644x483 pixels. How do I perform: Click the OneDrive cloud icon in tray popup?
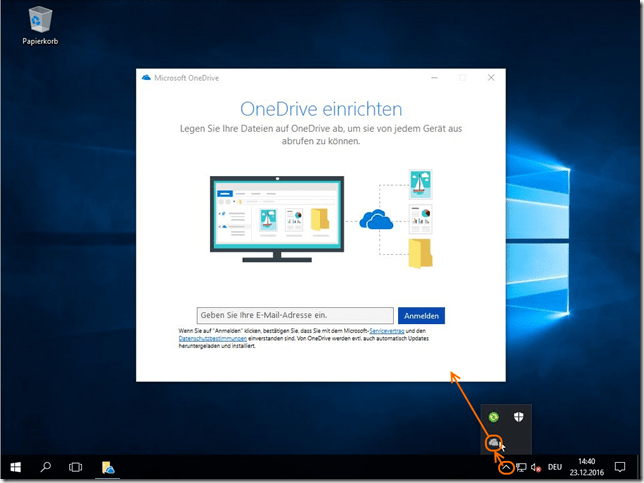(494, 443)
